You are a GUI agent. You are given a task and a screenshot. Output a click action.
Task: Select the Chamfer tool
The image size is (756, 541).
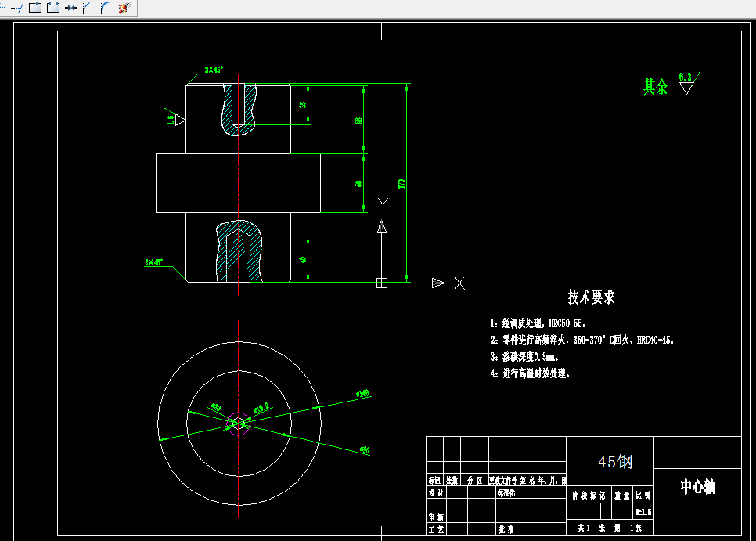click(88, 8)
